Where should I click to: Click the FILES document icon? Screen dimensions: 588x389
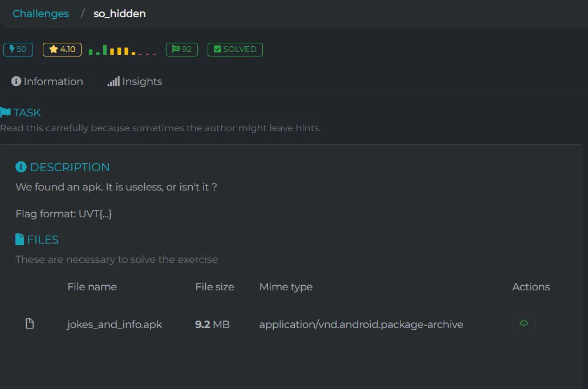click(19, 240)
